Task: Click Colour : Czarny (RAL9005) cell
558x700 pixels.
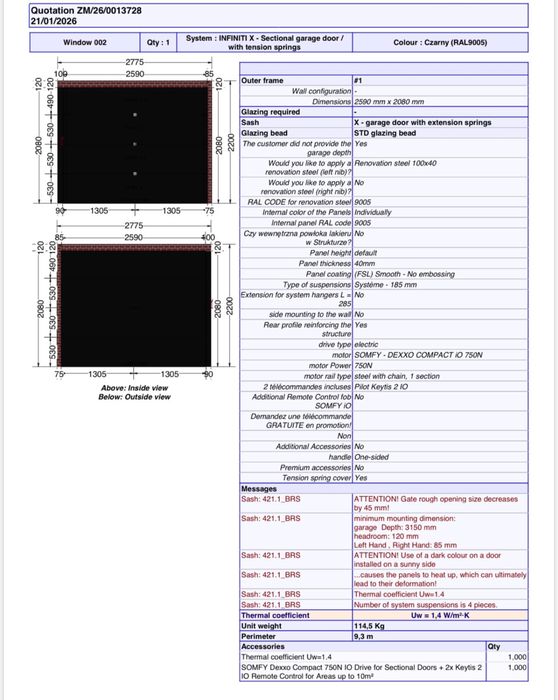Action: [x=440, y=42]
